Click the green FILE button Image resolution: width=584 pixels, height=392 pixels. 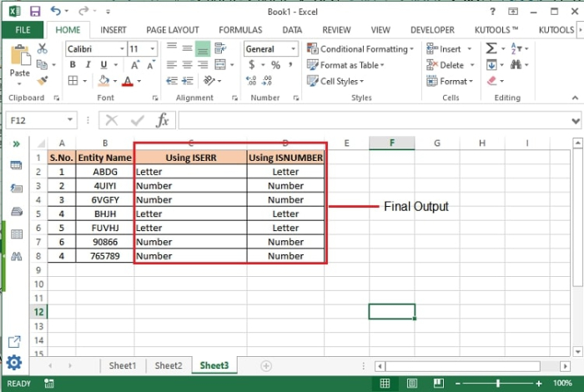(x=23, y=30)
